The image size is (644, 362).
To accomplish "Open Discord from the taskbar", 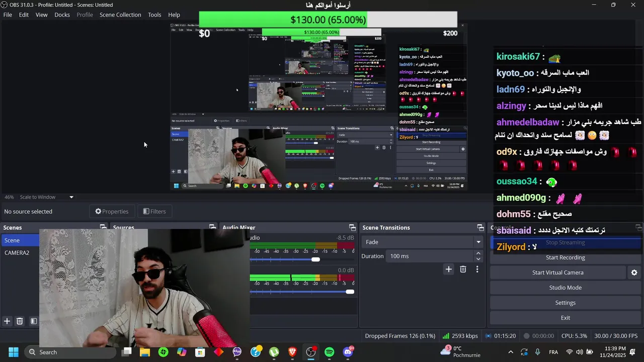I will [348, 352].
